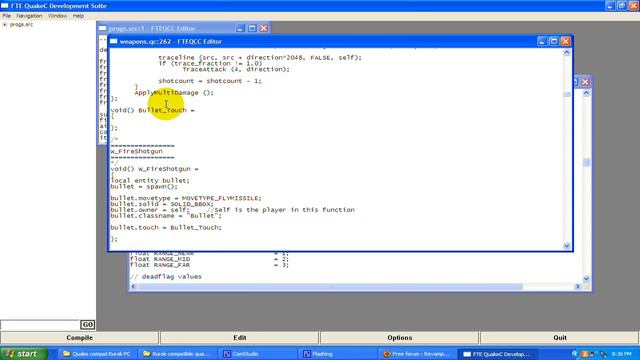Click 'float RANGE_MID' in back window
Screen dimensions: 640x360
pos(160,259)
